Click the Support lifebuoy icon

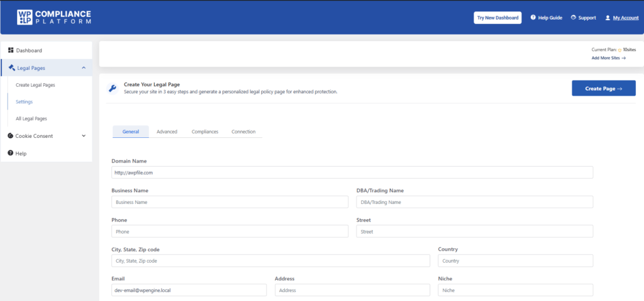pos(574,18)
